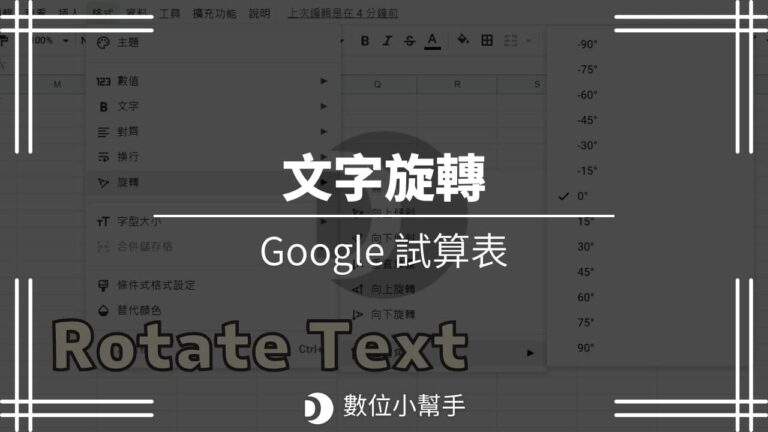The width and height of the screenshot is (768, 432).
Task: Open the fill color picker
Action: [463, 40]
